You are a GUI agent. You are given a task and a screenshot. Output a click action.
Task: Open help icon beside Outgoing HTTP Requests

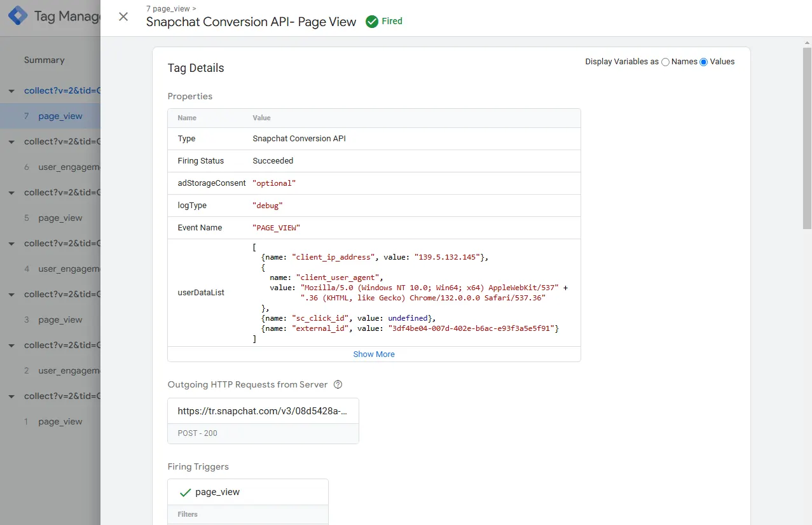coord(338,384)
